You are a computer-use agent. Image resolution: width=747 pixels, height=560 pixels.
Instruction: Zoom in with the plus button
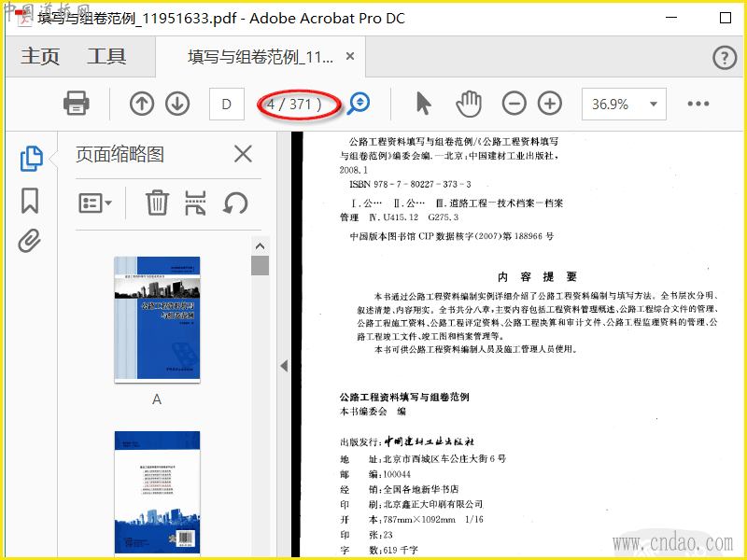pyautogui.click(x=550, y=104)
